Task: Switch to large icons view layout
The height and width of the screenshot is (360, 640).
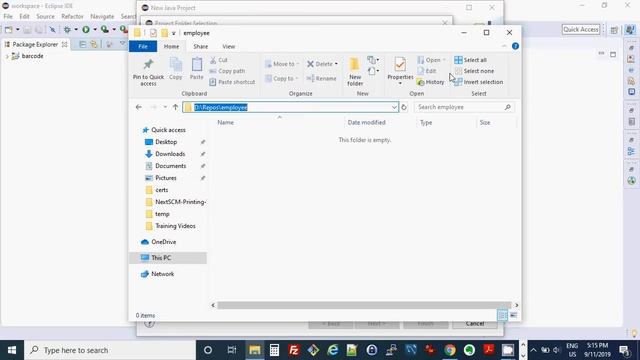Action: click(x=513, y=315)
